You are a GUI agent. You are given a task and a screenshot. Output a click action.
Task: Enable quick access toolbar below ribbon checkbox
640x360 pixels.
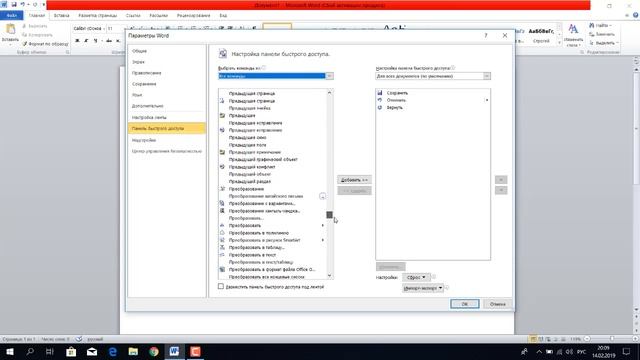coord(221,287)
